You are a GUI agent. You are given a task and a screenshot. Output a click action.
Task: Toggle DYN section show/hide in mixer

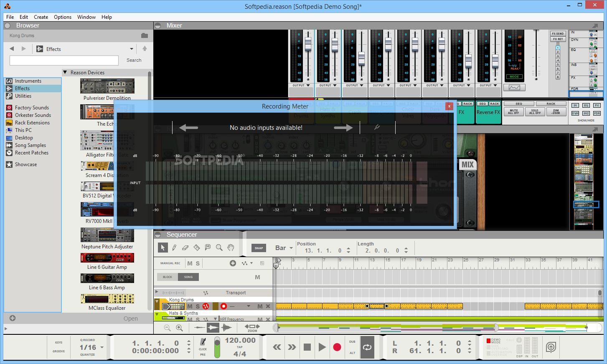(x=575, y=113)
